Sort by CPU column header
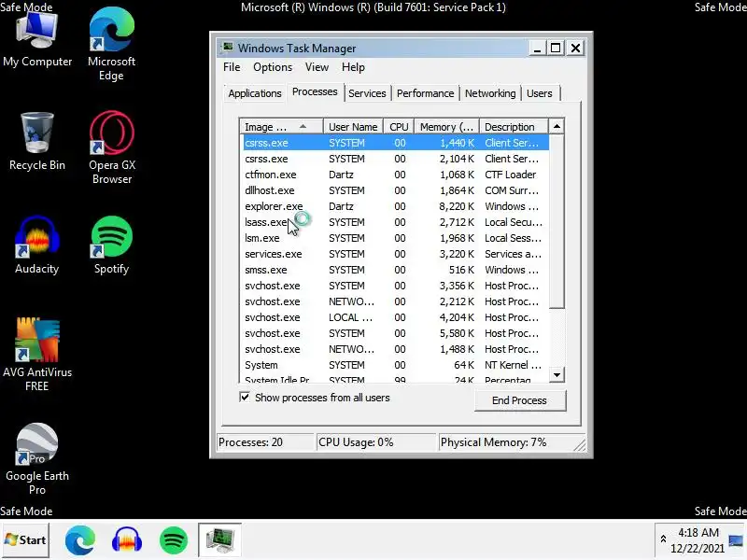 click(x=399, y=127)
